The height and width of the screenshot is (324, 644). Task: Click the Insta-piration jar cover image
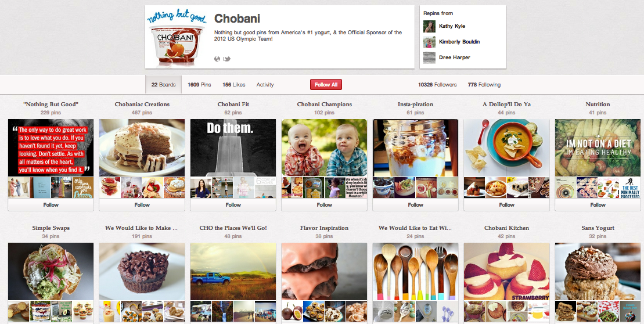(415, 148)
